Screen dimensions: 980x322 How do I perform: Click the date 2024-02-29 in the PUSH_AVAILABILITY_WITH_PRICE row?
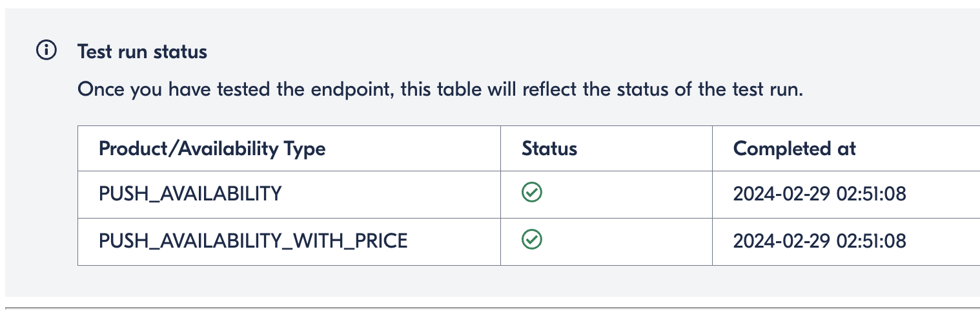pyautogui.click(x=780, y=241)
